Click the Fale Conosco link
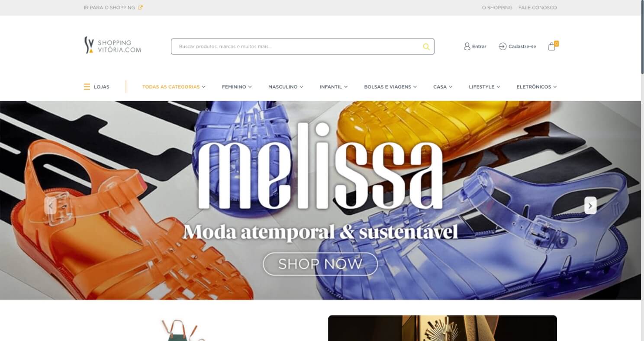Viewport: 644px width, 341px height. tap(538, 8)
